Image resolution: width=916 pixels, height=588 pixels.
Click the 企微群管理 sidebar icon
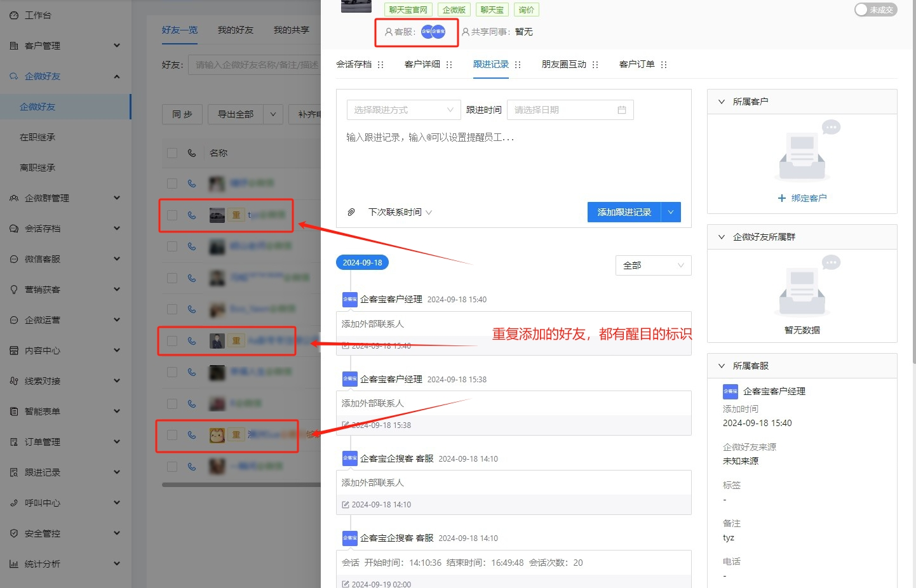(x=14, y=198)
